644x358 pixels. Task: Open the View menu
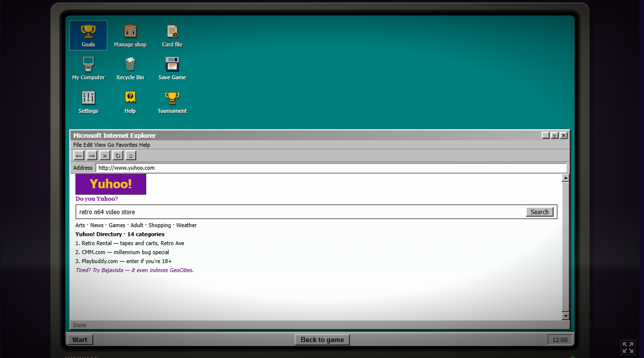pyautogui.click(x=100, y=145)
